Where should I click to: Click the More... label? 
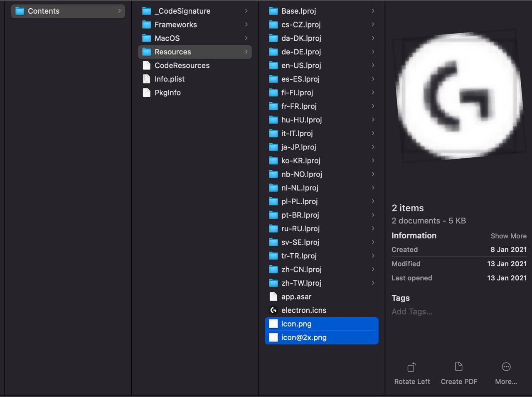506,382
